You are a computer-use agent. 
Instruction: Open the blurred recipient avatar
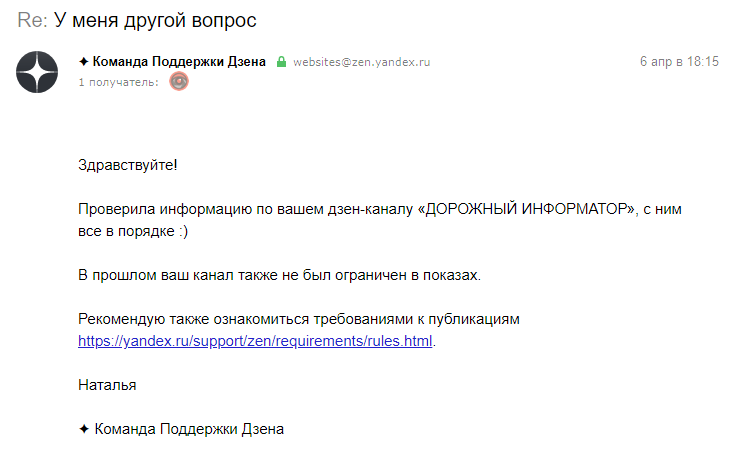(x=179, y=82)
